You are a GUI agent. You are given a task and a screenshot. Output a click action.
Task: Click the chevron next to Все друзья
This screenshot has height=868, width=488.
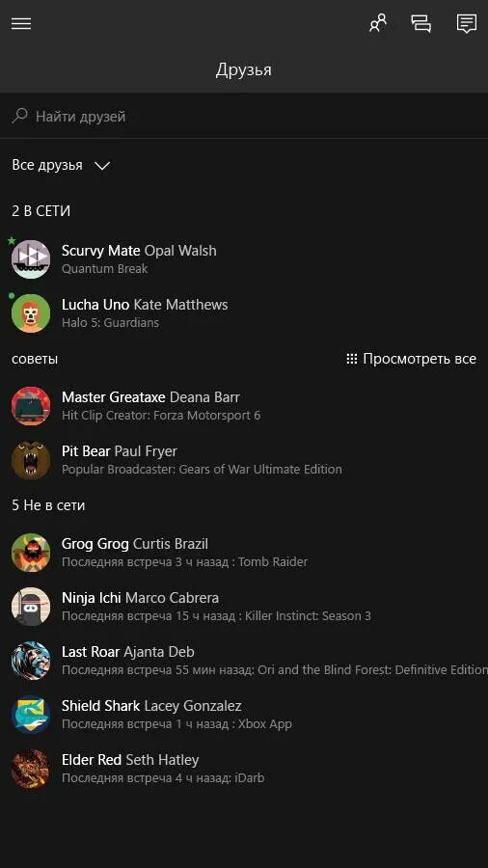coord(102,166)
